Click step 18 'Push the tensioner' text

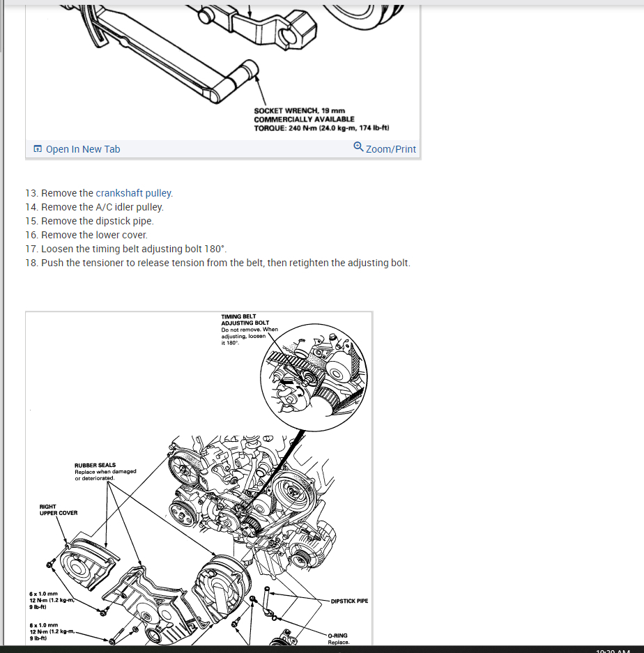(x=218, y=263)
